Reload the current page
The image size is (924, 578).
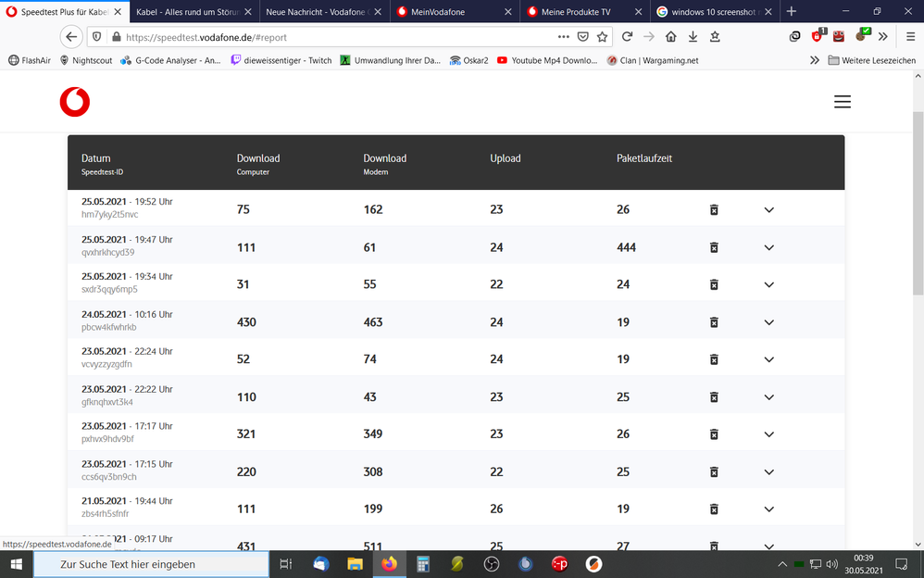[627, 36]
